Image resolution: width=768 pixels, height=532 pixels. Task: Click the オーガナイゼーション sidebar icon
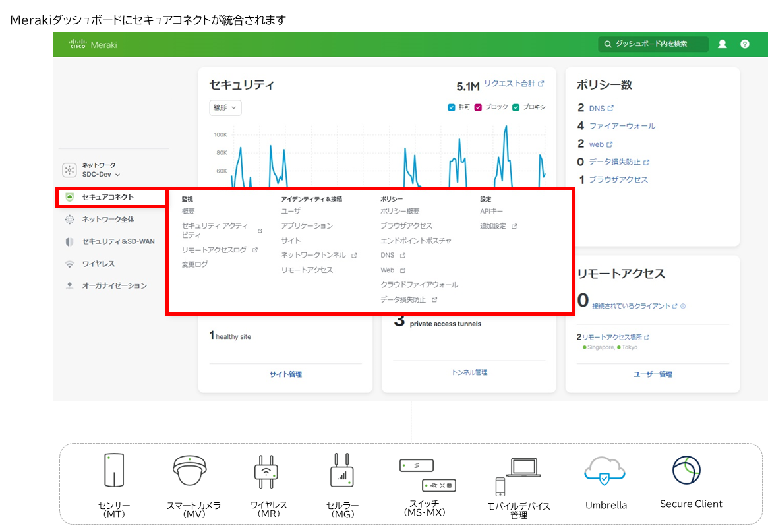tap(70, 285)
